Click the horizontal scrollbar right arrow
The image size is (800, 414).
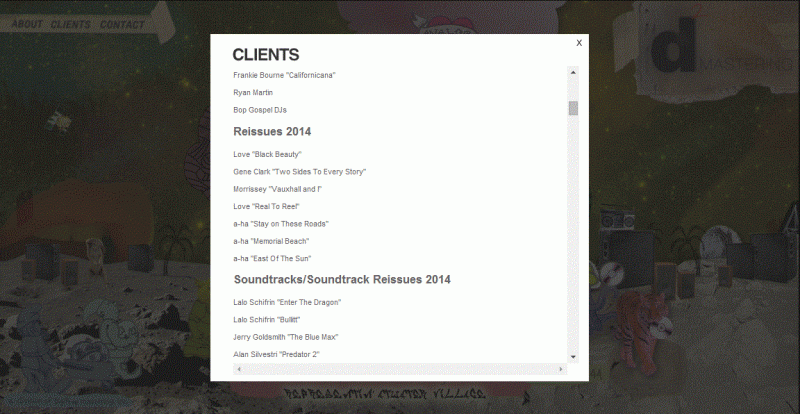[561, 369]
